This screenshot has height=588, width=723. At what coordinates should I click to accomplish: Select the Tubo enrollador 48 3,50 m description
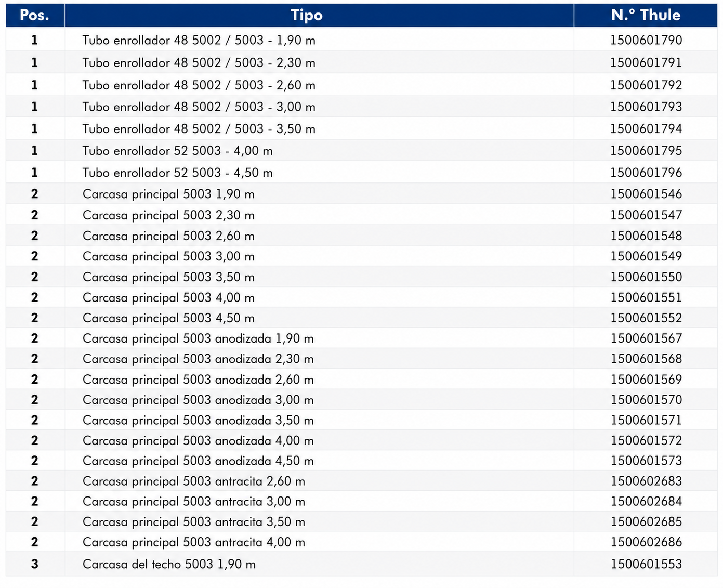click(199, 128)
